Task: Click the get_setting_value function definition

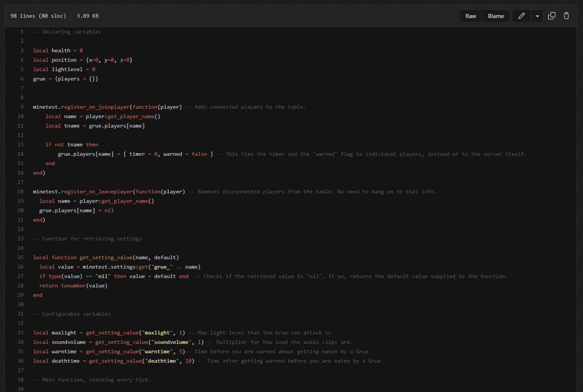Action: click(x=106, y=258)
